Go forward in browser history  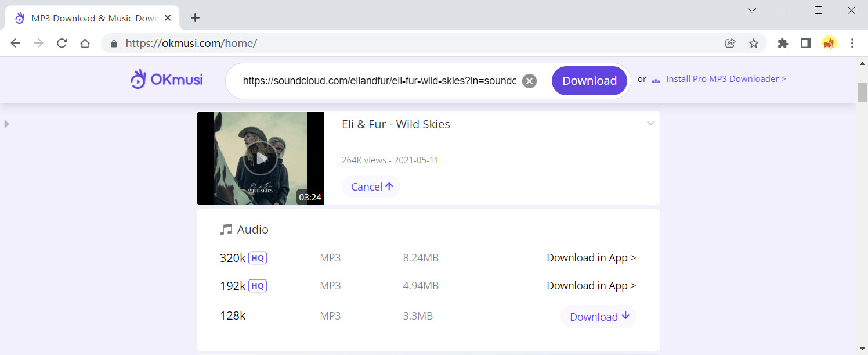(x=39, y=44)
